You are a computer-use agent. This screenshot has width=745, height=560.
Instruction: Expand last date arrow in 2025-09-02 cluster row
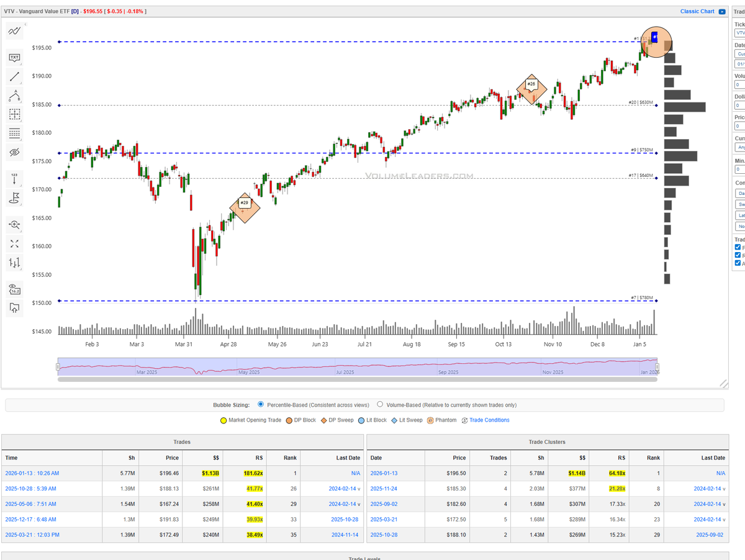[724, 504]
